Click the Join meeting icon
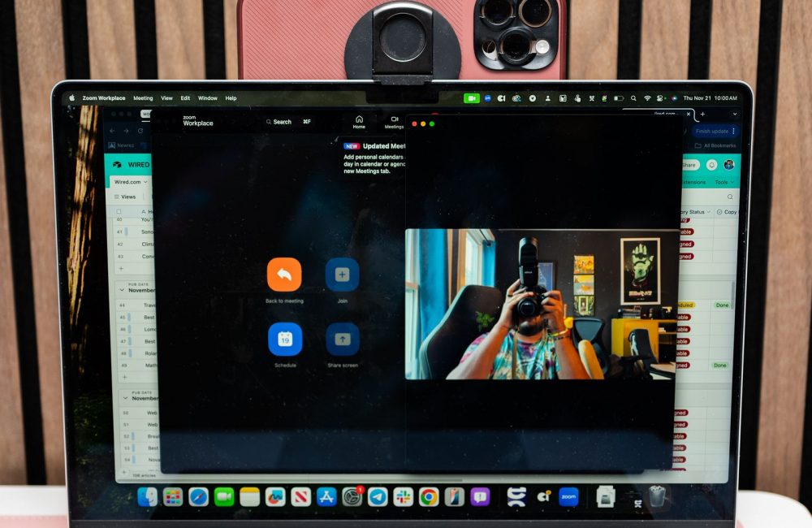This screenshot has height=528, width=812. 342,275
